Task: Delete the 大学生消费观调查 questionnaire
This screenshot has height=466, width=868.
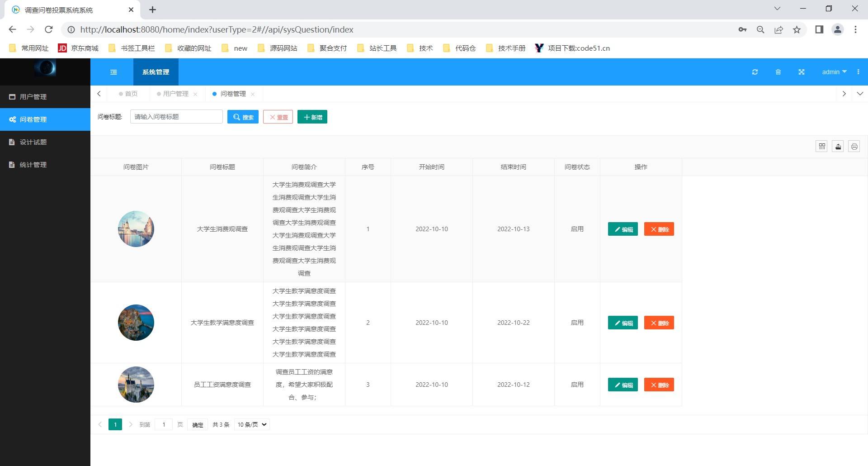Action: coord(659,229)
